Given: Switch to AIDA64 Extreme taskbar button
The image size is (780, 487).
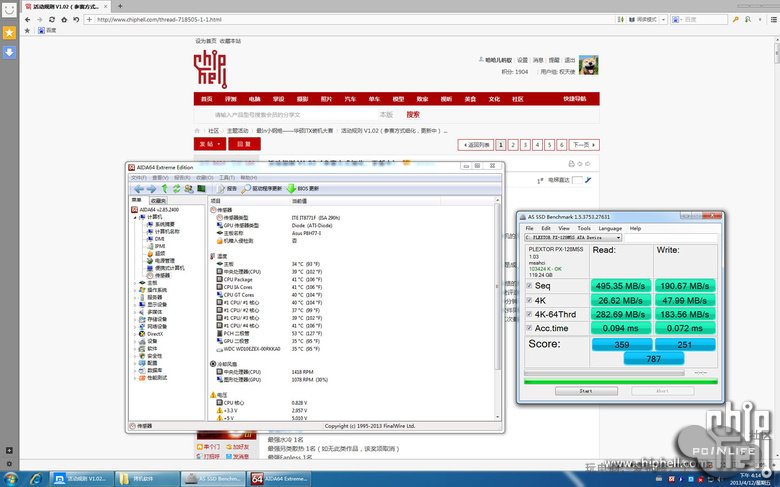Looking at the screenshot, I should 281,479.
